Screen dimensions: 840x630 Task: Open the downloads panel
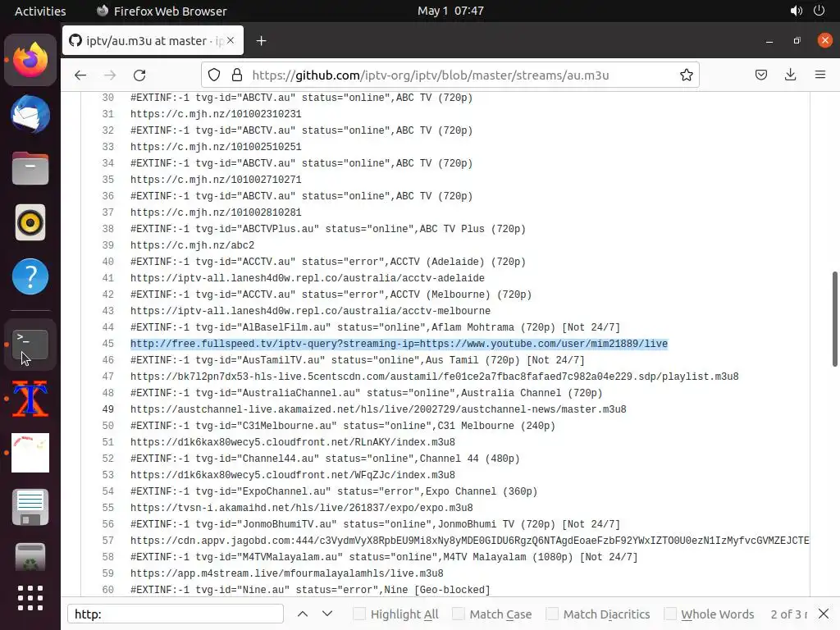(790, 75)
